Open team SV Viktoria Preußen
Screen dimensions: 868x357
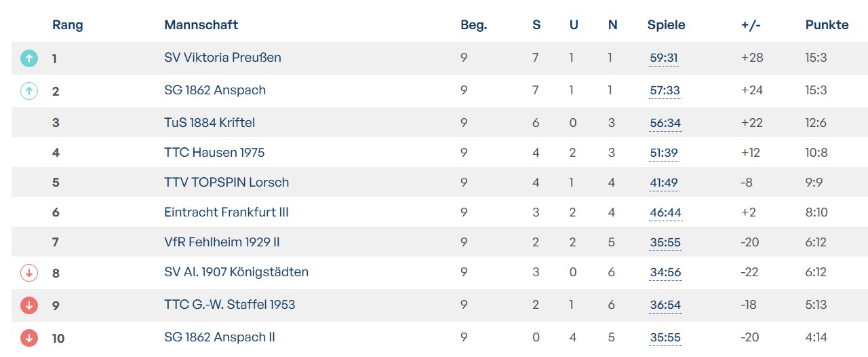click(x=222, y=58)
